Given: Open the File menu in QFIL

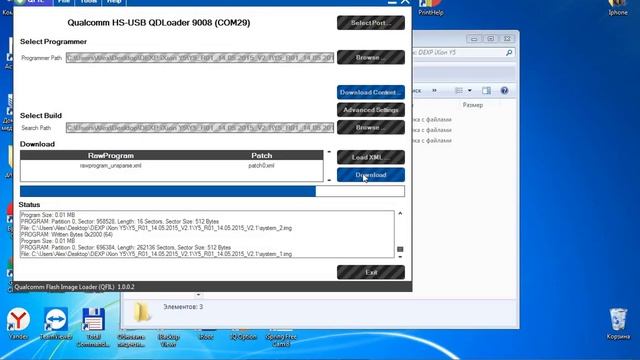Looking at the screenshot, I should coord(64,2).
